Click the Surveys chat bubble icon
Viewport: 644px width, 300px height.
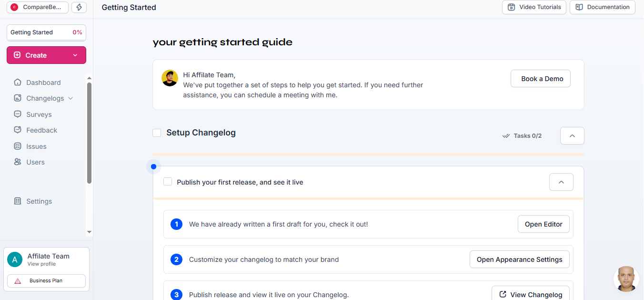point(18,114)
